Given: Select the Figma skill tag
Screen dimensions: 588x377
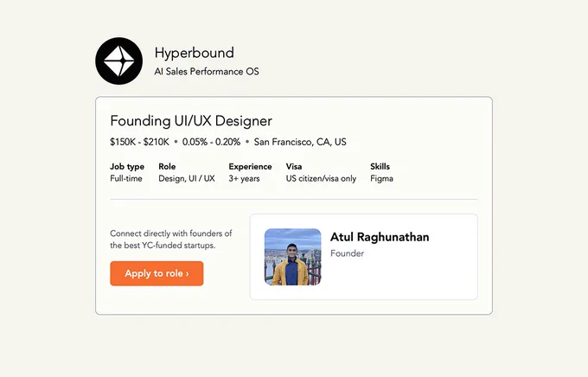Looking at the screenshot, I should pyautogui.click(x=381, y=179).
